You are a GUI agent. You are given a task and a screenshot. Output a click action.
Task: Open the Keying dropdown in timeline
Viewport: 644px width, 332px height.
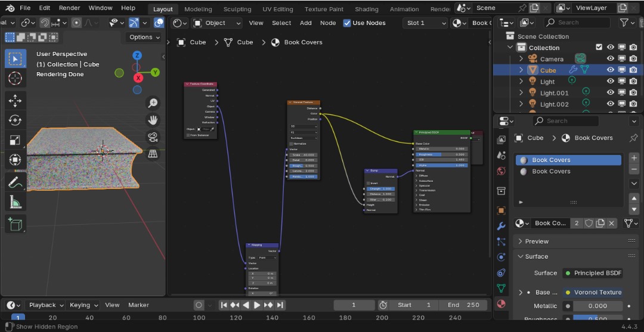84,305
